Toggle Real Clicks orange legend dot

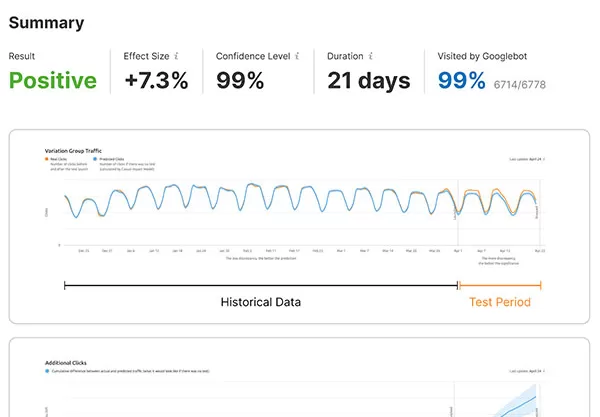pos(47,159)
